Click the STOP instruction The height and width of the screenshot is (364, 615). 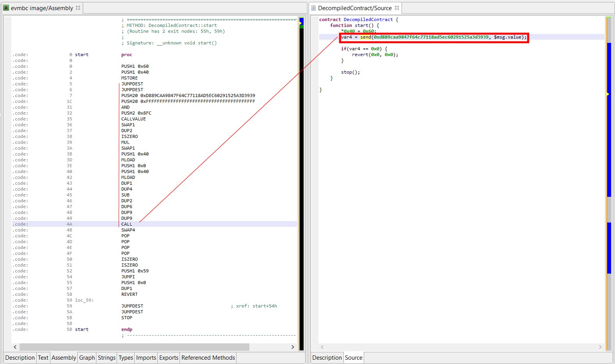[127, 318]
